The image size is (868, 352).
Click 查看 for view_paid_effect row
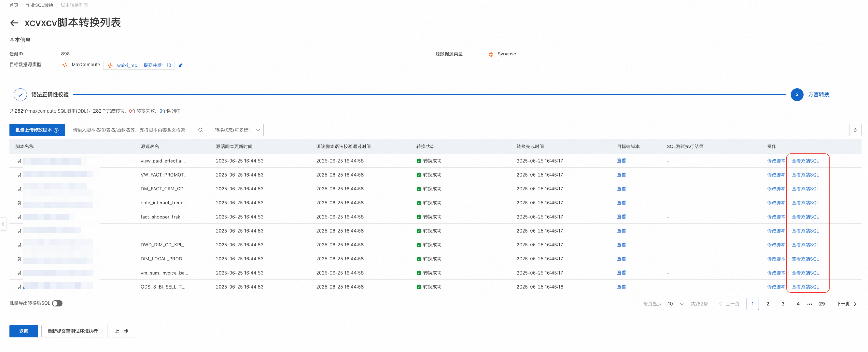(621, 161)
